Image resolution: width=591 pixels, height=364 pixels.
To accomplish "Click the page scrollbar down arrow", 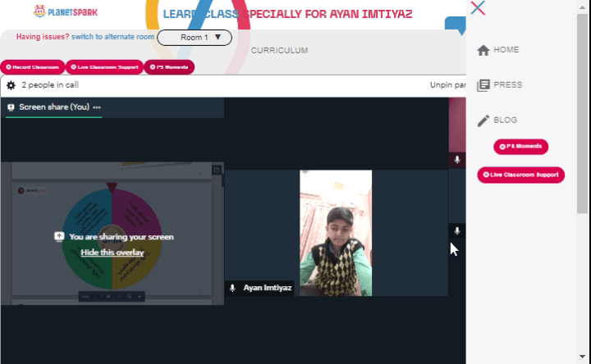I will tap(582, 356).
